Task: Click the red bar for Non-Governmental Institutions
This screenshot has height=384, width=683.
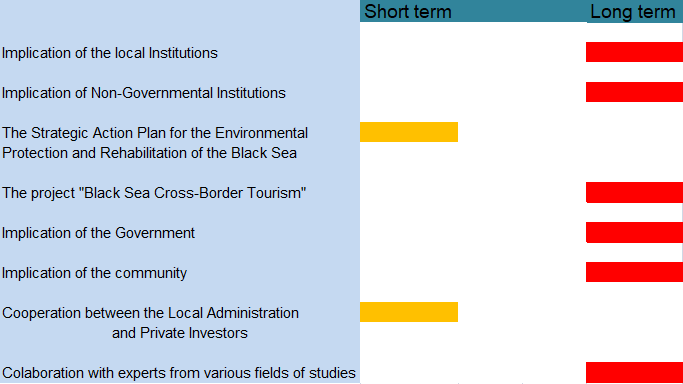Action: (x=634, y=92)
